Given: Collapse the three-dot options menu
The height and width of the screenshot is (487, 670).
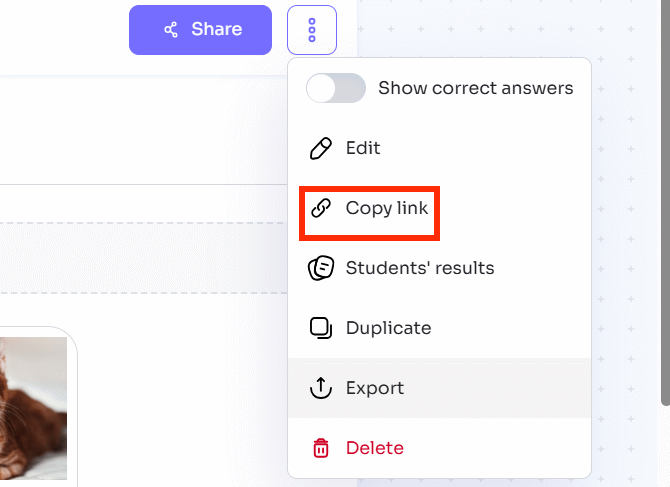Looking at the screenshot, I should point(312,30).
